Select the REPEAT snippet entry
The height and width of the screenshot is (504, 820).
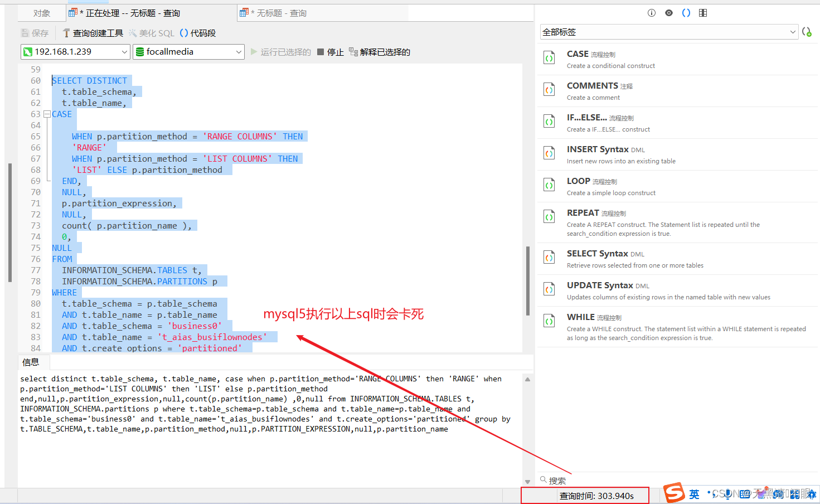(x=677, y=222)
